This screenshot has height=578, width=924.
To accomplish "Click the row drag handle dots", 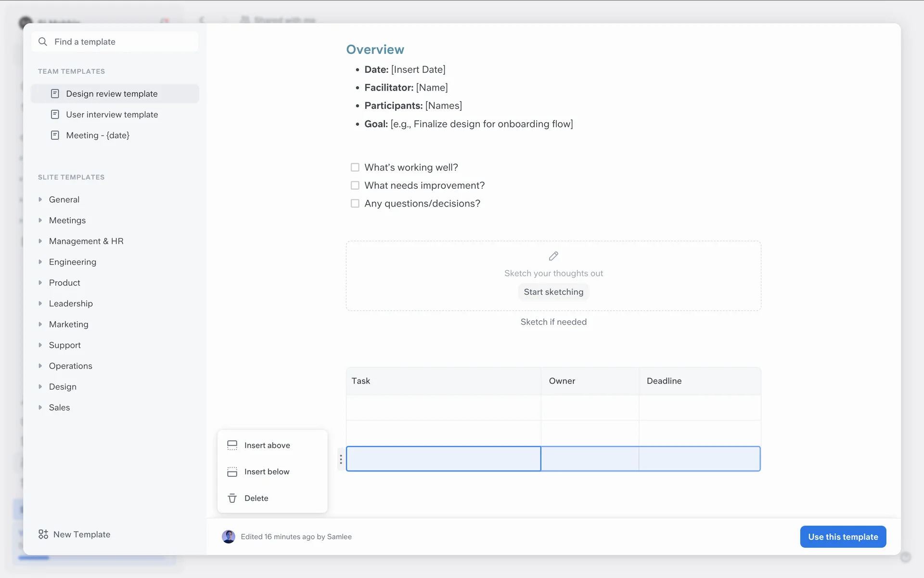I will click(341, 460).
